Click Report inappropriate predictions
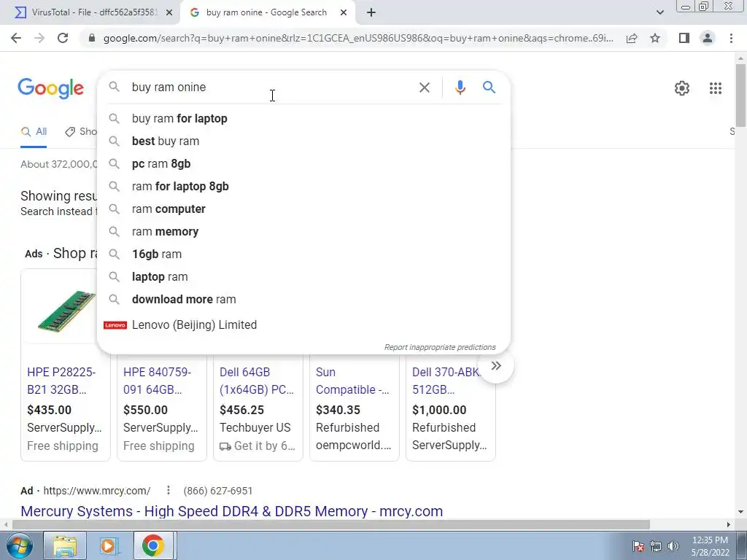Image resolution: width=747 pixels, height=560 pixels. tap(440, 347)
